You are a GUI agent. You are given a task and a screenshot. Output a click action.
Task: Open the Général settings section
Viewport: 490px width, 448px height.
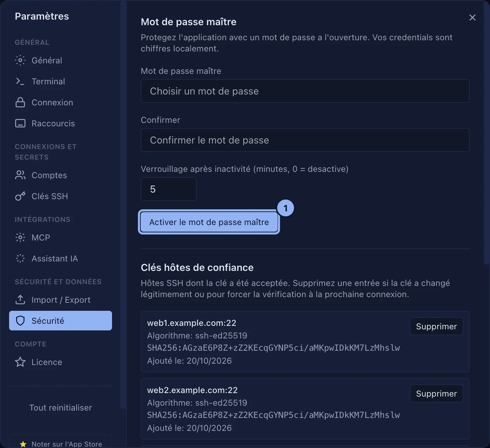61,61
